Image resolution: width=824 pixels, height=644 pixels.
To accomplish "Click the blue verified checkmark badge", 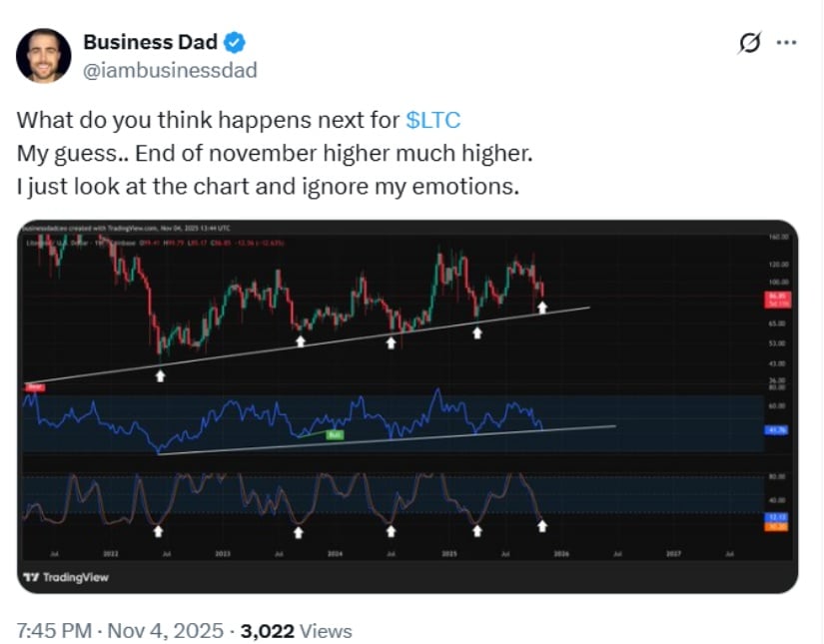I will coord(234,43).
